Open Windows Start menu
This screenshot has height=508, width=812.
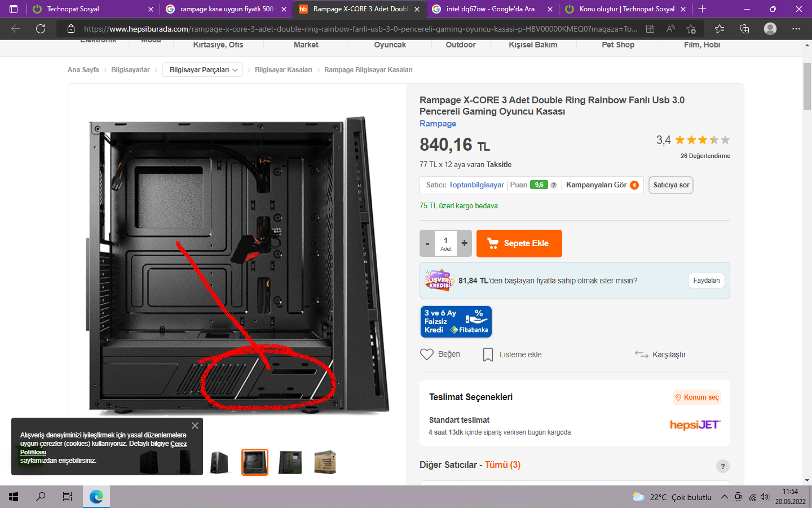(x=14, y=497)
